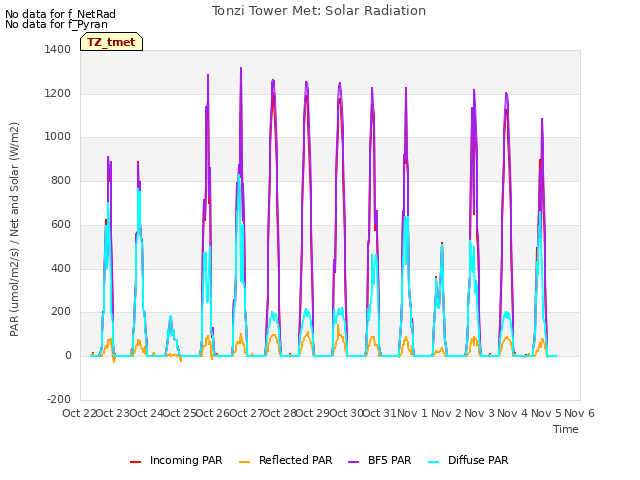640x480 pixels.
Task: Click the Time x-axis label
Action: coord(566,429)
